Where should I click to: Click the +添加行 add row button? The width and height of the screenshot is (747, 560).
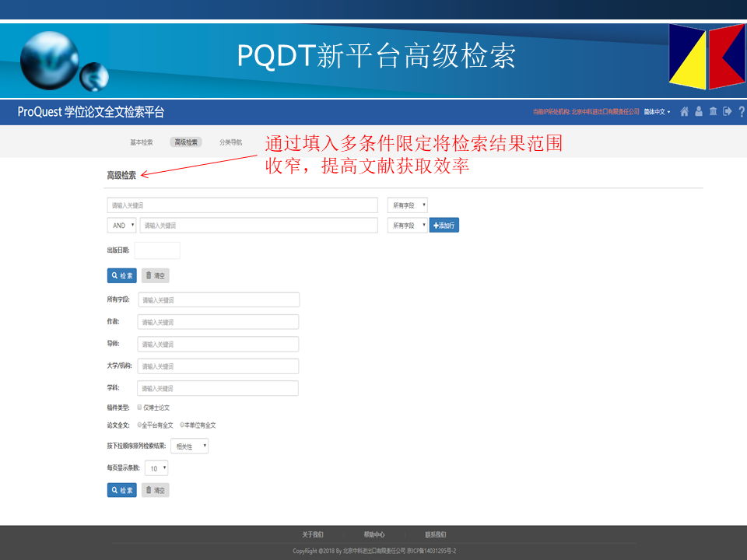pos(444,226)
